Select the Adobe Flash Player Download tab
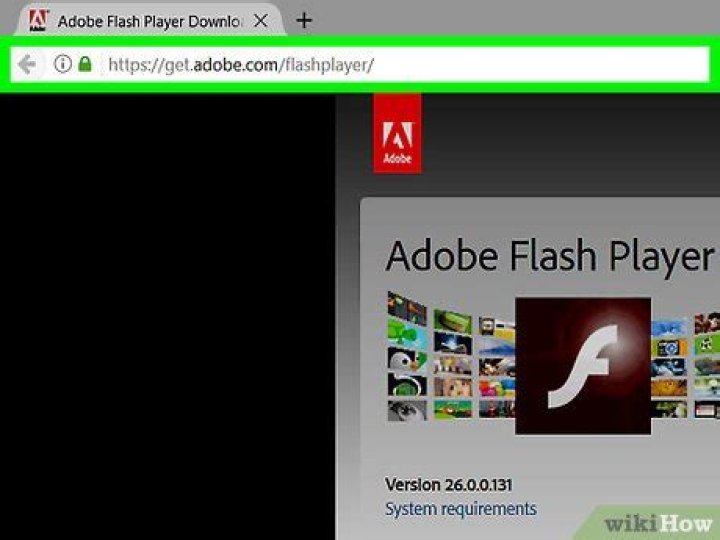 pos(150,20)
